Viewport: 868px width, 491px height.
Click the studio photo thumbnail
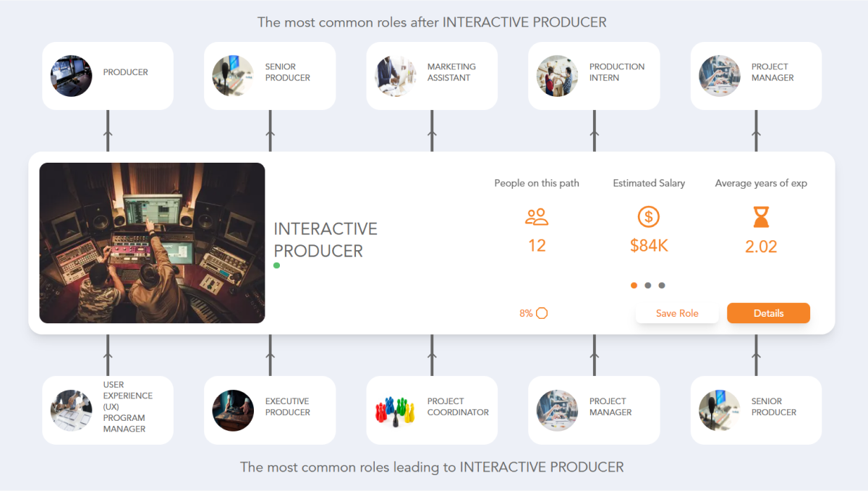coord(152,242)
